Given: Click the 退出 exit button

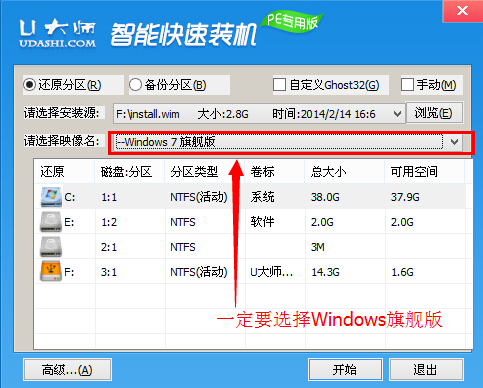Looking at the screenshot, I should click(x=426, y=370).
